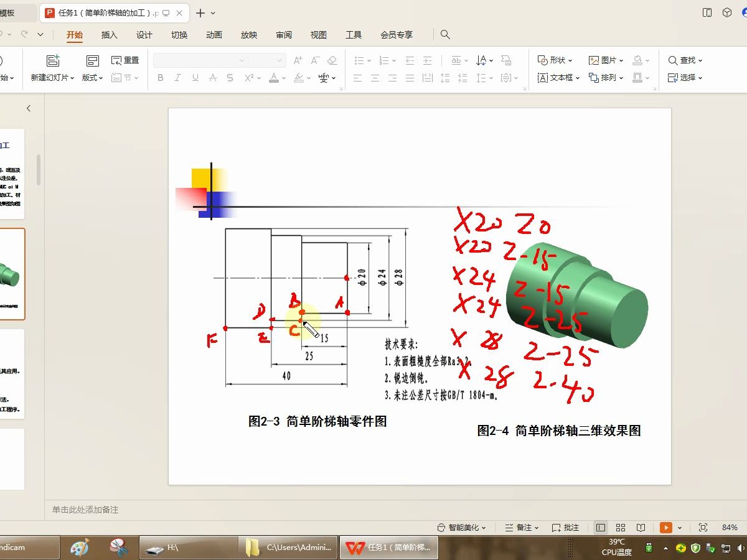Toggle underline formatting
The width and height of the screenshot is (747, 560).
(194, 77)
